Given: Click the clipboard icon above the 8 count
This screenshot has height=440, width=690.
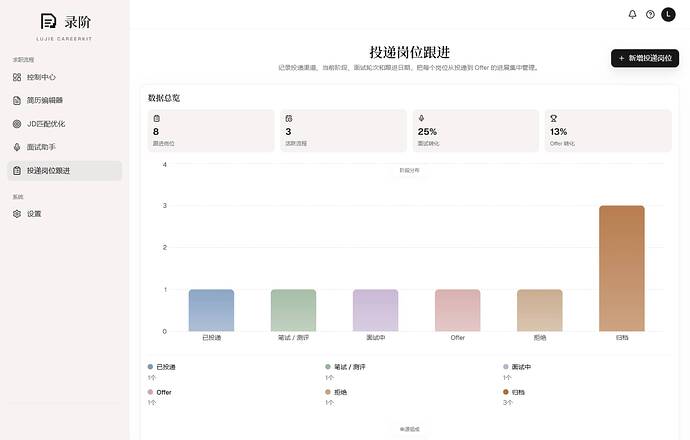Looking at the screenshot, I should click(157, 118).
